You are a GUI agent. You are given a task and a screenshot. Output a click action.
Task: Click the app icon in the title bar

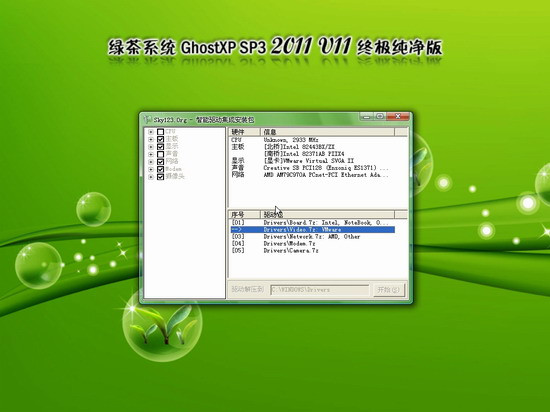[148, 119]
